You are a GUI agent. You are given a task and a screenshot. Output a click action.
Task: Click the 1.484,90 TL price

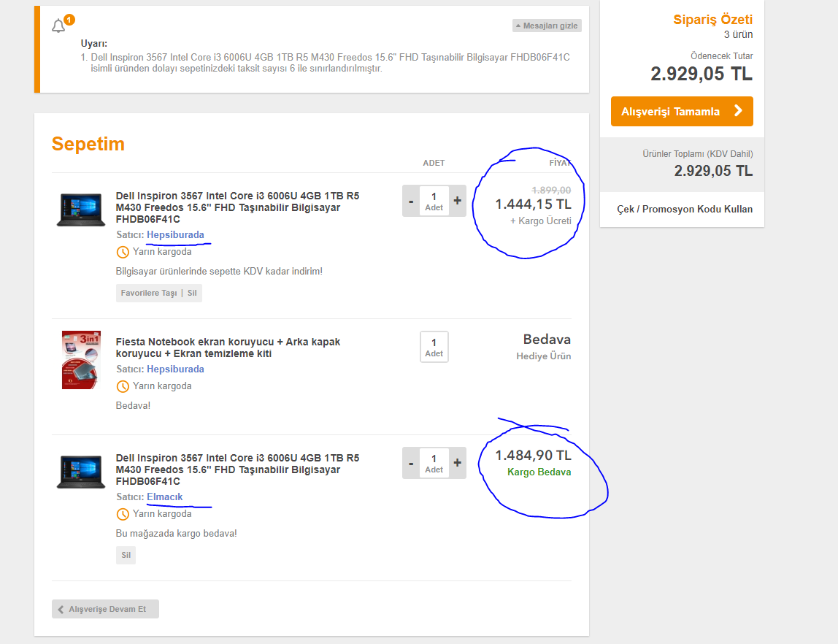[x=533, y=456]
